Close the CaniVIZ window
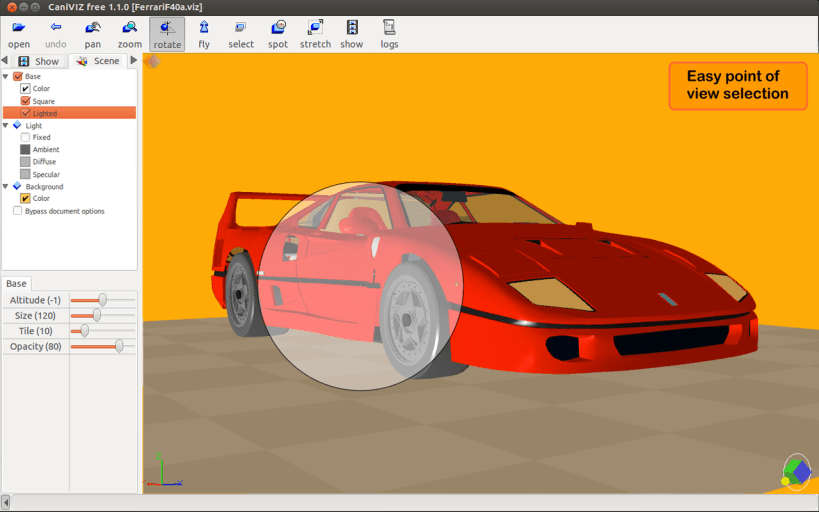819x512 pixels. point(11,7)
